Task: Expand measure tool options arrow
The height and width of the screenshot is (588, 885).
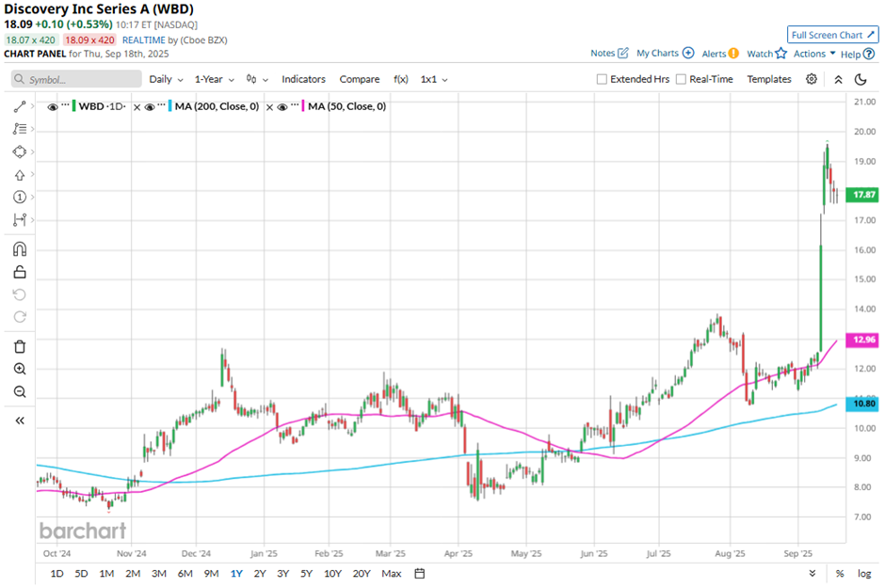Action: [33, 219]
